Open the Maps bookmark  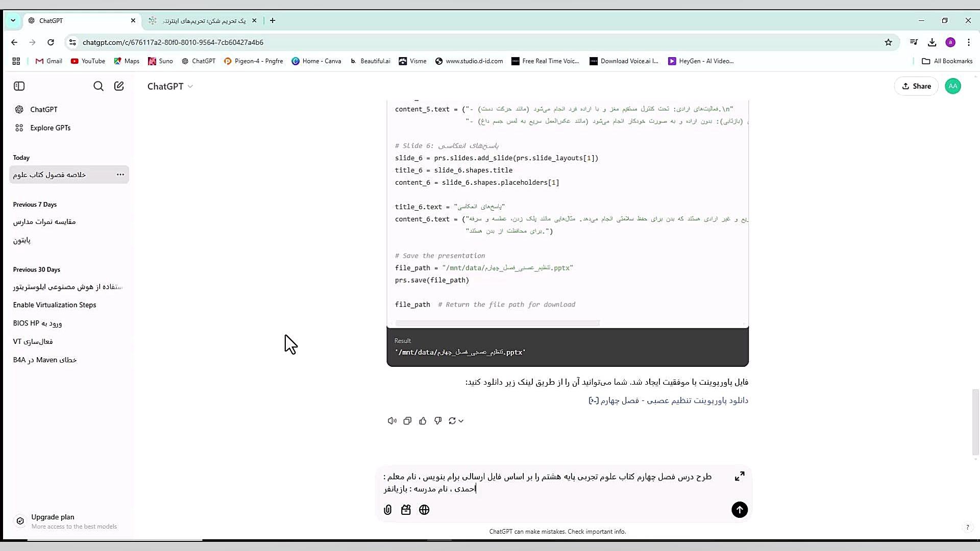click(127, 61)
